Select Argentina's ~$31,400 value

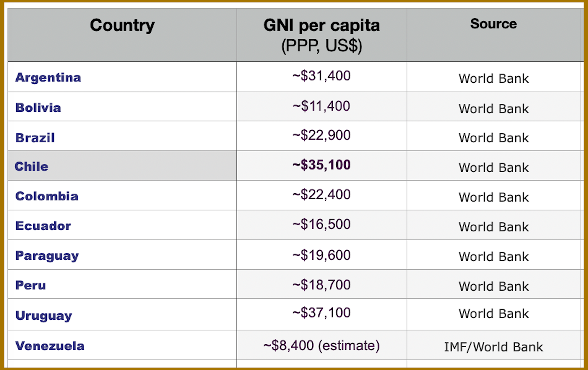[x=322, y=76]
